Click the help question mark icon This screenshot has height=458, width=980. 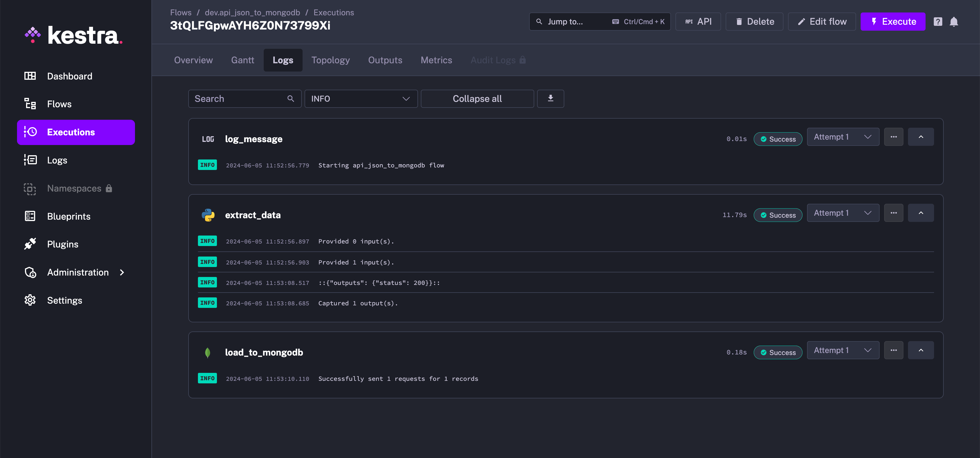point(938,22)
